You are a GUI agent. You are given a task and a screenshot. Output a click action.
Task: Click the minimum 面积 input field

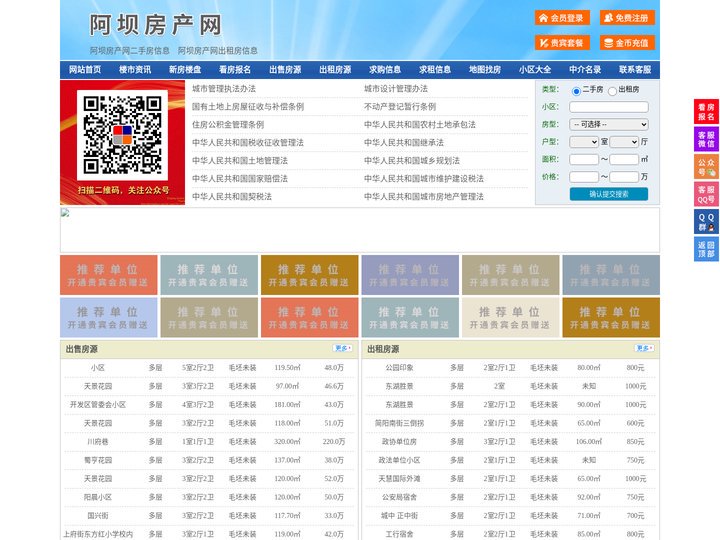pos(584,159)
